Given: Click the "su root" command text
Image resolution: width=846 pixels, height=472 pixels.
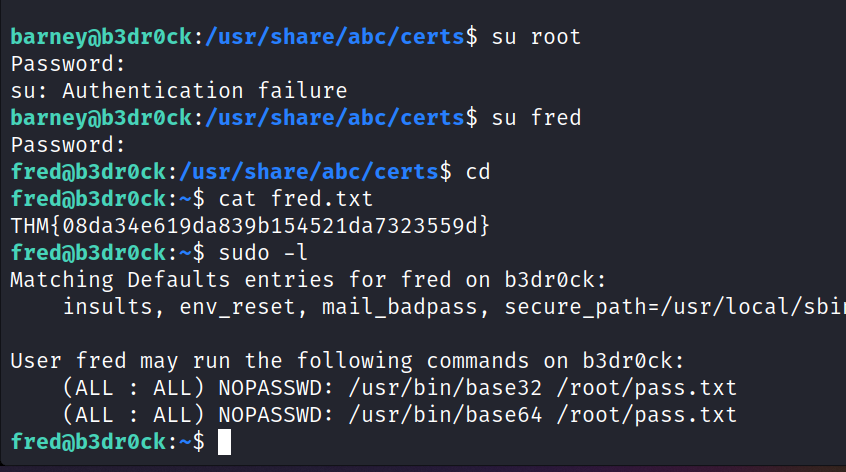Looking at the screenshot, I should click(536, 37).
